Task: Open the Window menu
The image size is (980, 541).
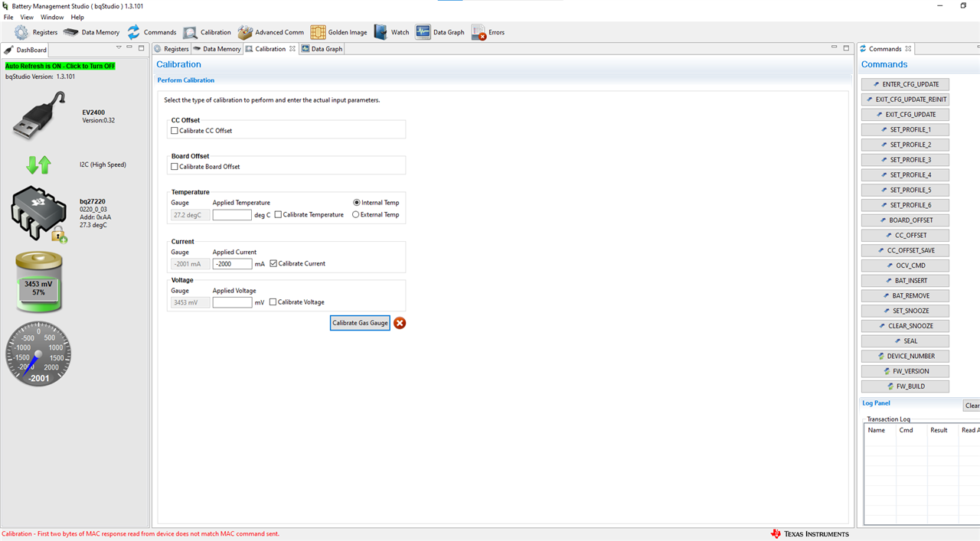Action: click(52, 17)
